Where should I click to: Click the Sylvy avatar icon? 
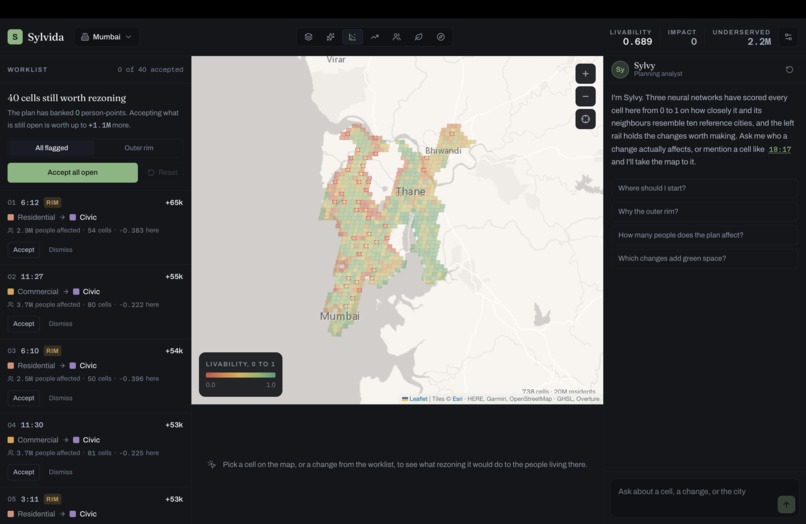click(620, 69)
